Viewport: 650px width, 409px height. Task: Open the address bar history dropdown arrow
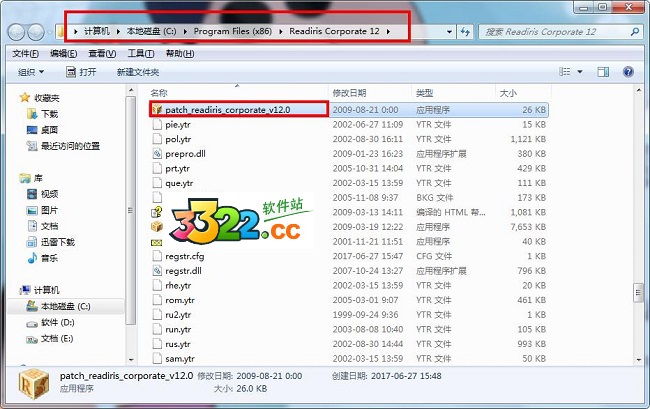(449, 31)
